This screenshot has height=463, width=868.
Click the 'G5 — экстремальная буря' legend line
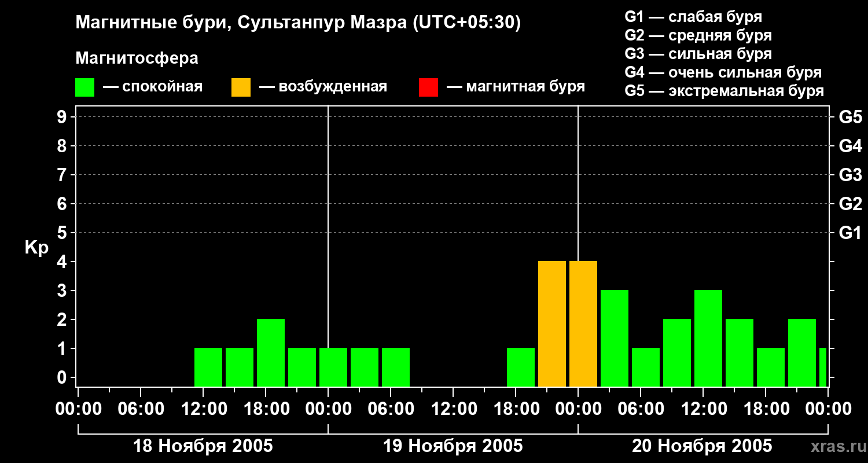[x=724, y=91]
